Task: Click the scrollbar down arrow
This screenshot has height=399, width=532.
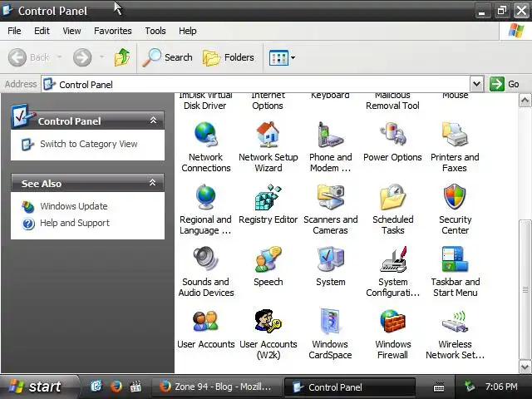Action: [525, 367]
